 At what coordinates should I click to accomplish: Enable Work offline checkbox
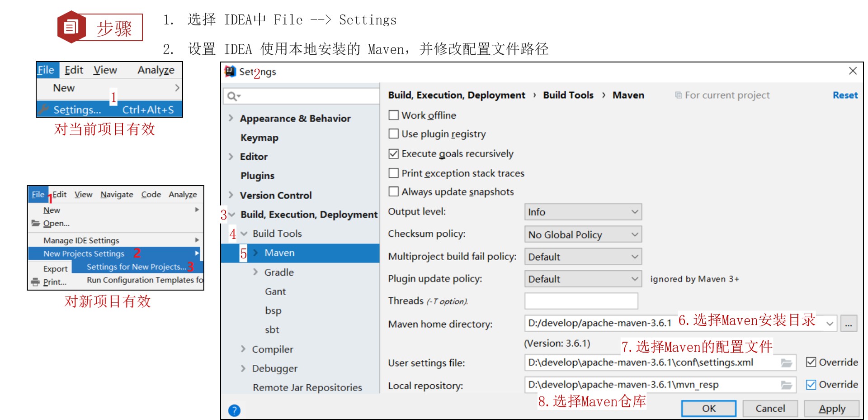(x=394, y=115)
